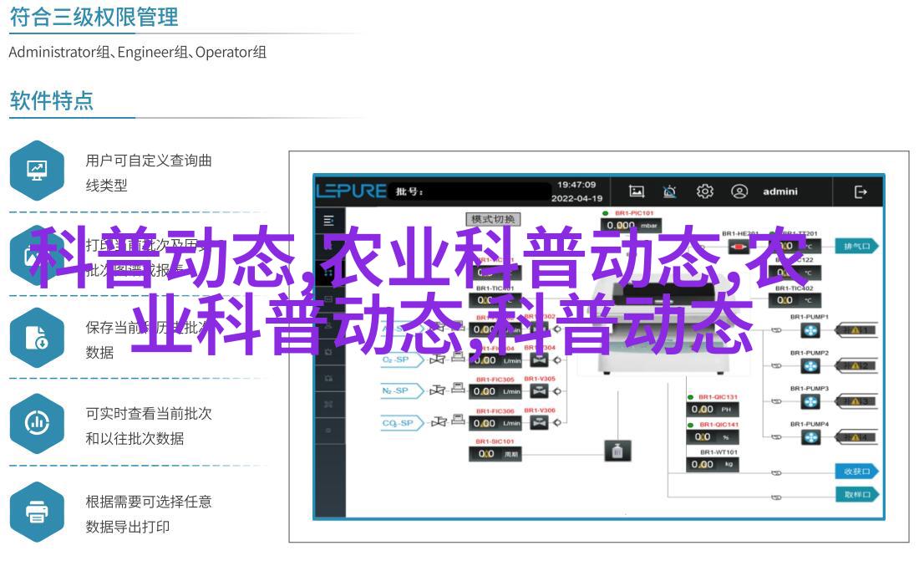Click warning tag next to BR1-PUMP4

tap(857, 437)
